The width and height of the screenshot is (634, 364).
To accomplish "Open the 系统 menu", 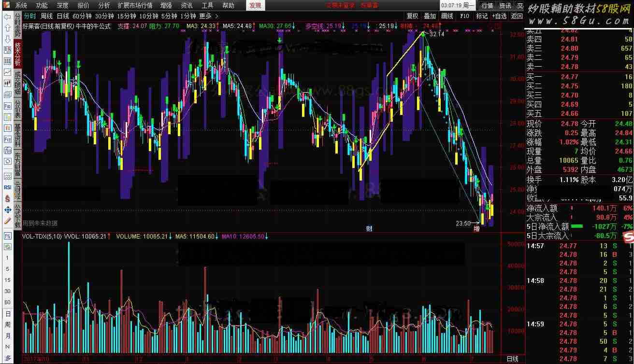I will [x=21, y=5].
